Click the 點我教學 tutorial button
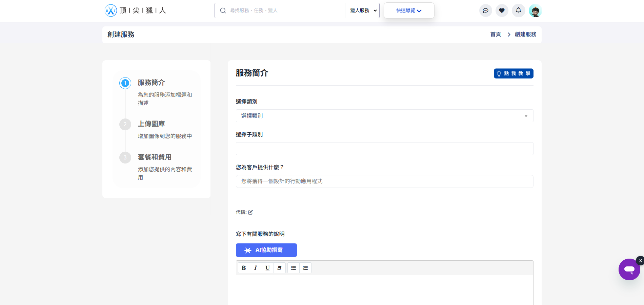Viewport: 644px width, 305px height. click(513, 73)
